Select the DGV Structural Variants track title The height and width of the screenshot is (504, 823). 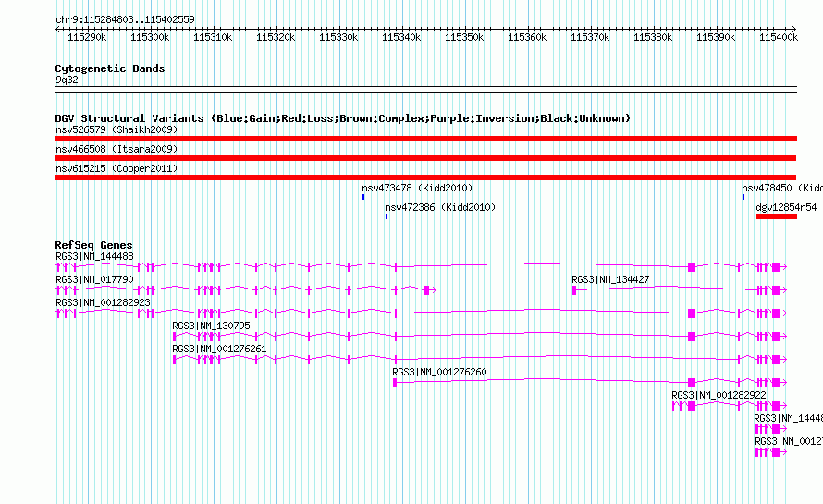[x=342, y=118]
